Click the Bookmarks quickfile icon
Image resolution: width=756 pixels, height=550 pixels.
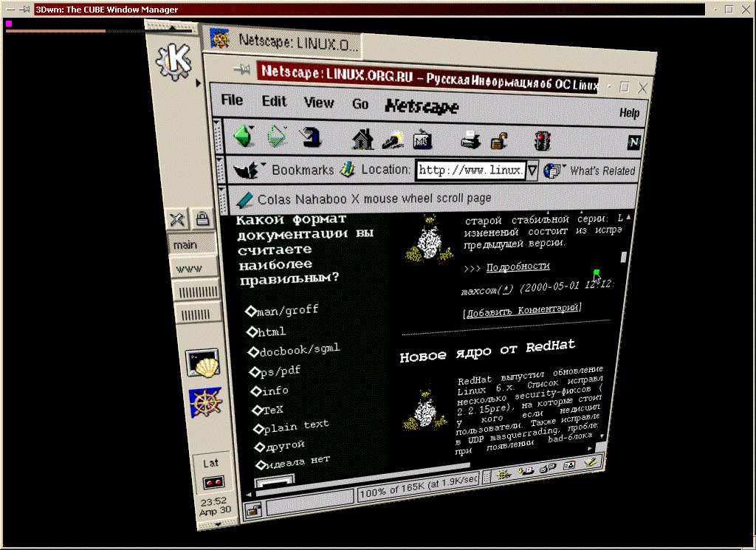(247, 169)
